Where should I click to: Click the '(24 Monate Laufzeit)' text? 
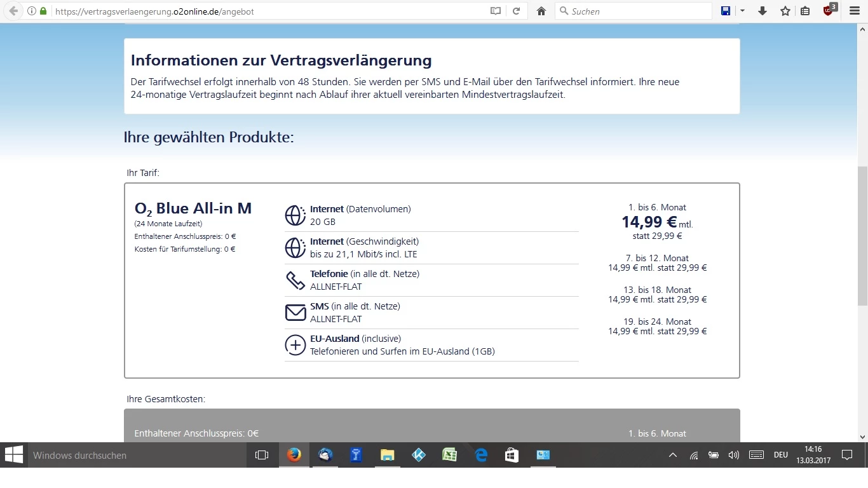tap(168, 224)
